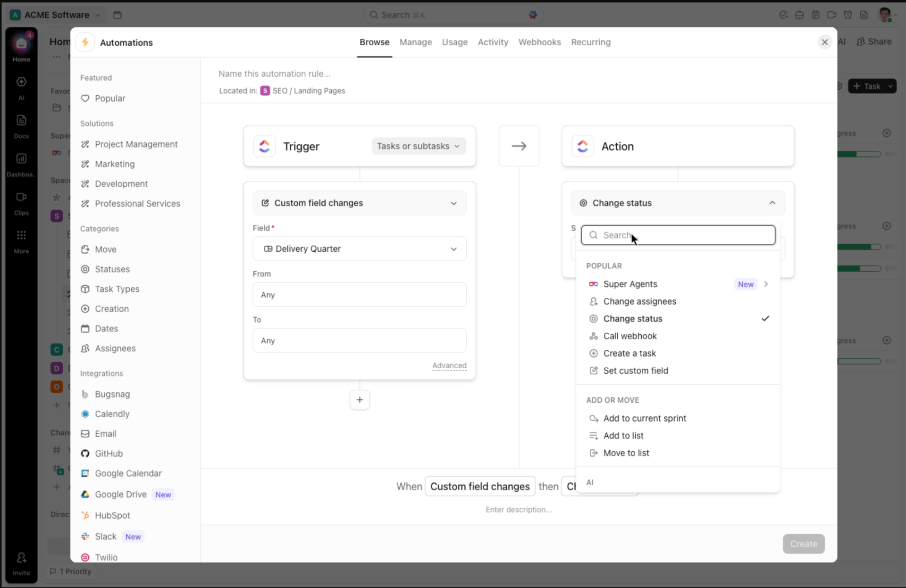Expand the Super Agents submenu arrow
This screenshot has width=906, height=588.
766,284
